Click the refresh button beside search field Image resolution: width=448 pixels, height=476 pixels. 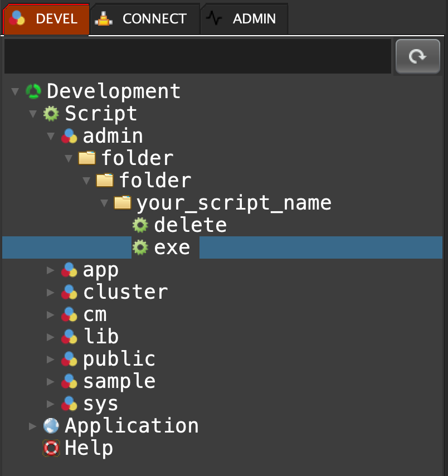(x=417, y=56)
